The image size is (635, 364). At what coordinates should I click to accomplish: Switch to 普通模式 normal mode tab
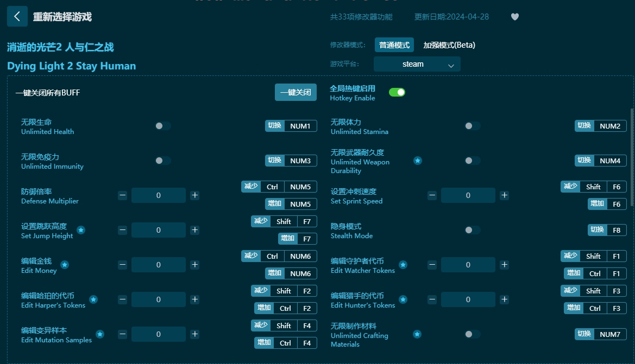(x=394, y=45)
